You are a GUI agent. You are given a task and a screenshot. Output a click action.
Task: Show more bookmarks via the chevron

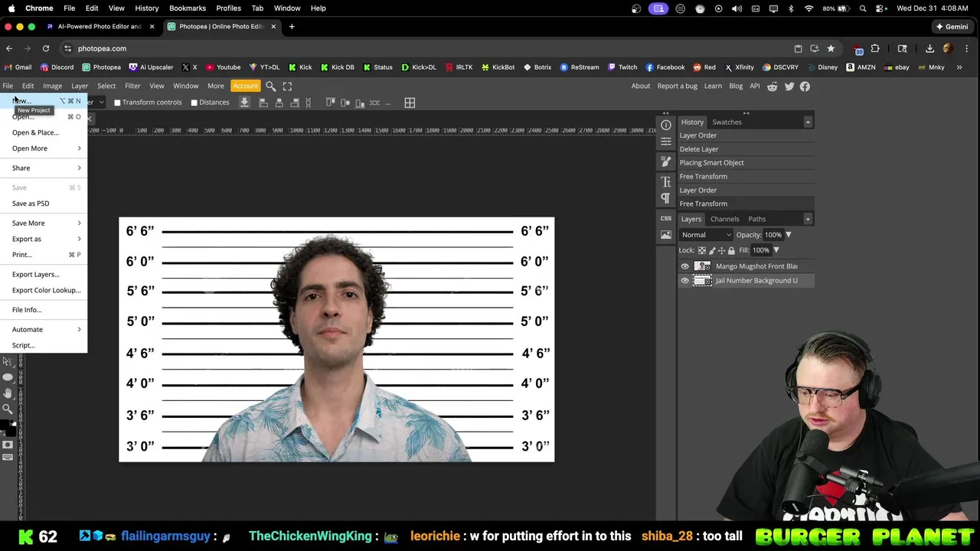coord(959,67)
